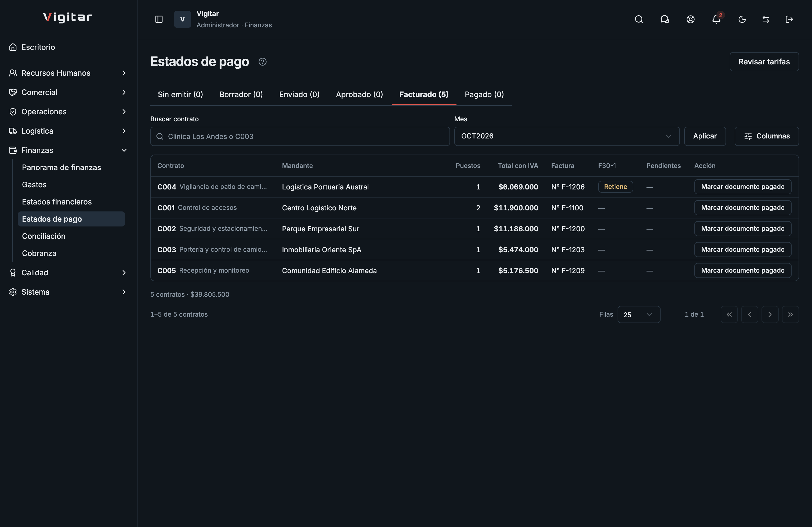812x527 pixels.
Task: Toggle the sidebar panel icon
Action: pyautogui.click(x=159, y=19)
